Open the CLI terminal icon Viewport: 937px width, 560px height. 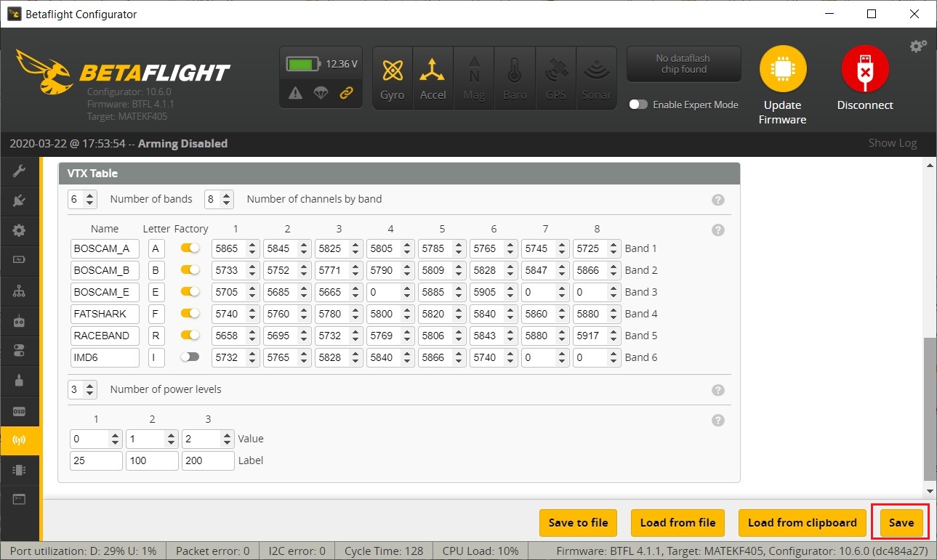click(20, 500)
